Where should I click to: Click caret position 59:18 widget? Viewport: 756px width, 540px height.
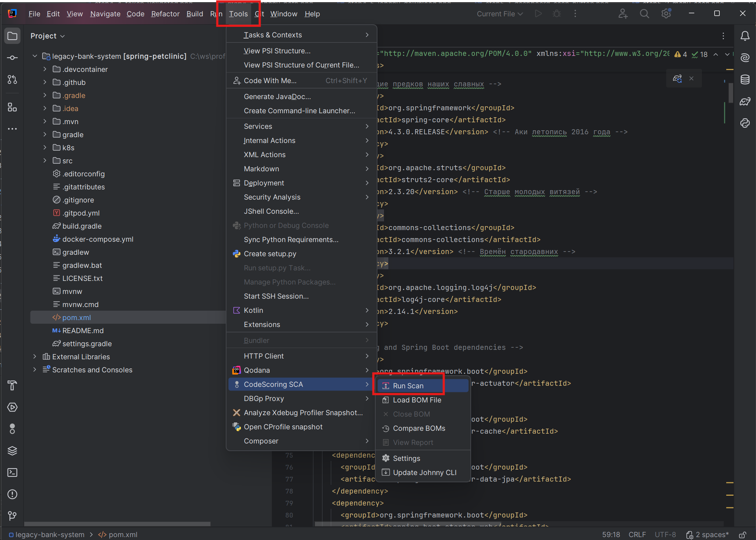point(611,535)
